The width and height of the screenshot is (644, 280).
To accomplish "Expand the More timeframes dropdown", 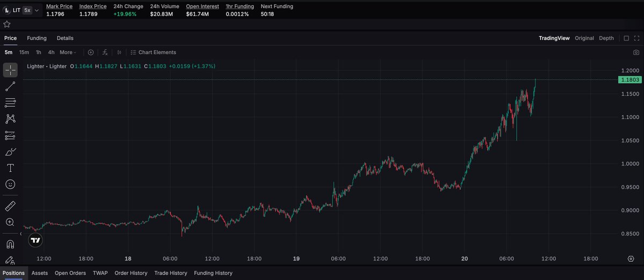I will pyautogui.click(x=68, y=53).
